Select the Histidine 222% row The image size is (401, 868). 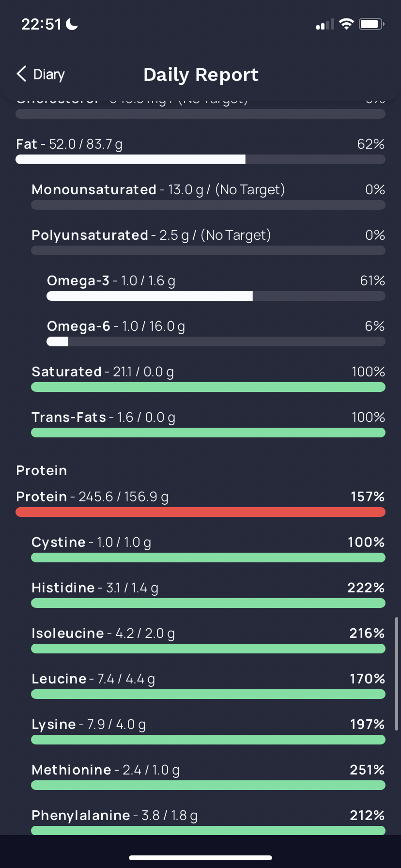click(208, 594)
